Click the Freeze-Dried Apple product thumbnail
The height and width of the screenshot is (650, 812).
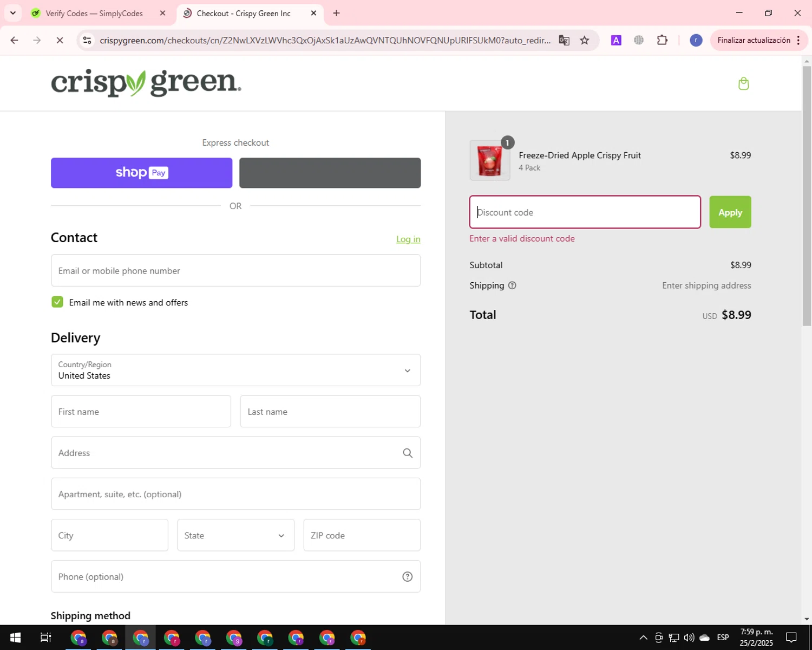pyautogui.click(x=490, y=160)
